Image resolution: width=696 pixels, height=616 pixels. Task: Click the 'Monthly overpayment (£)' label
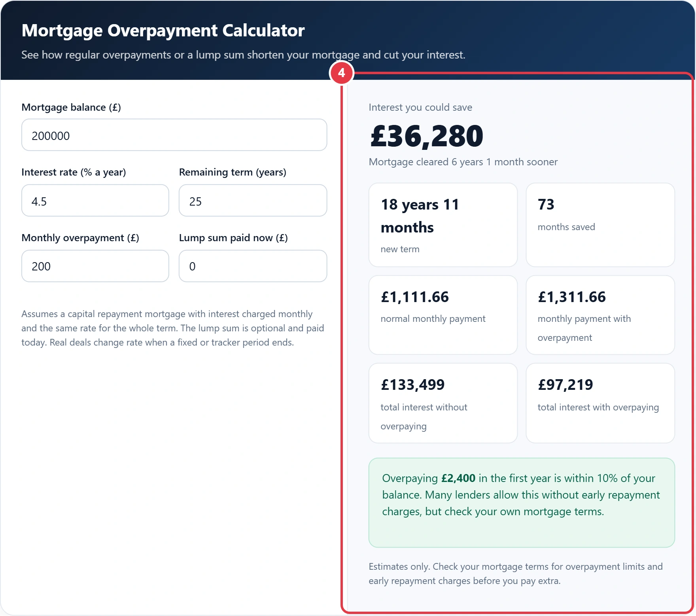pyautogui.click(x=80, y=238)
